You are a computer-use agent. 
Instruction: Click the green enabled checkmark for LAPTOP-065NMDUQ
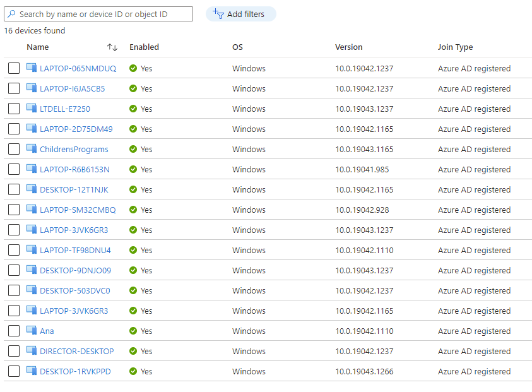(x=133, y=68)
